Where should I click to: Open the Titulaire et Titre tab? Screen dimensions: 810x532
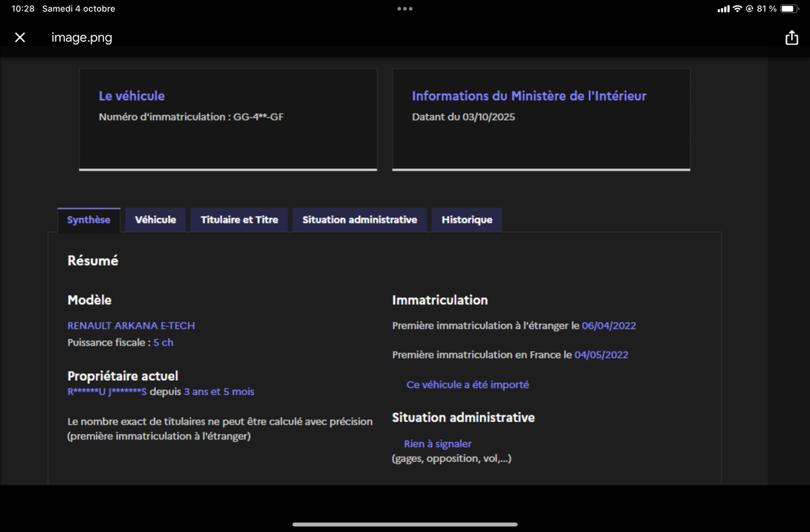(x=240, y=220)
